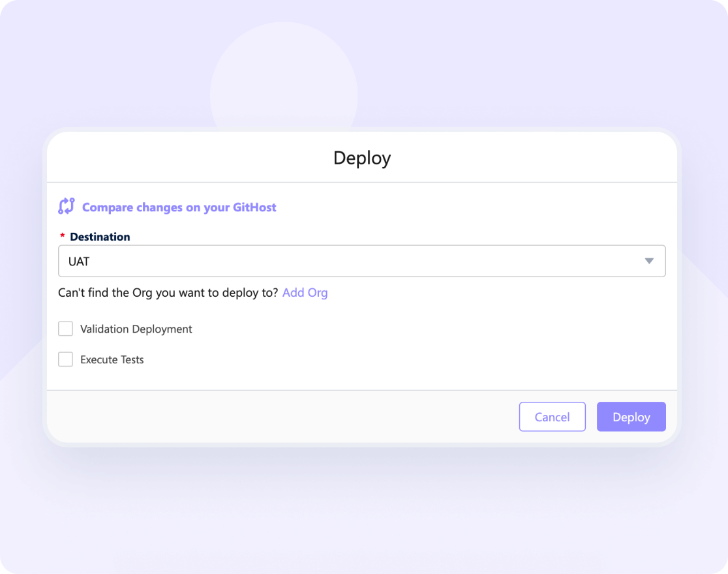This screenshot has width=728, height=574.
Task: Expand the destination selector showing UAT
Action: [362, 260]
